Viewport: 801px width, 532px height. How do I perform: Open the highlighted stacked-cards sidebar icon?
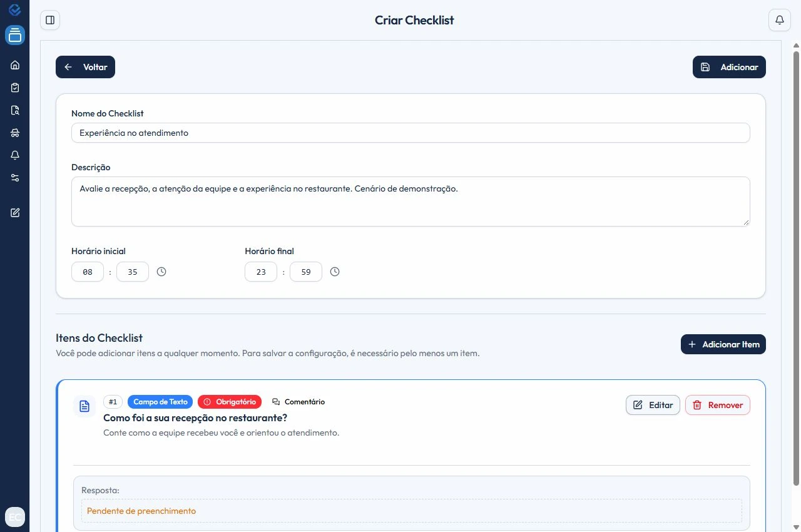click(x=15, y=35)
